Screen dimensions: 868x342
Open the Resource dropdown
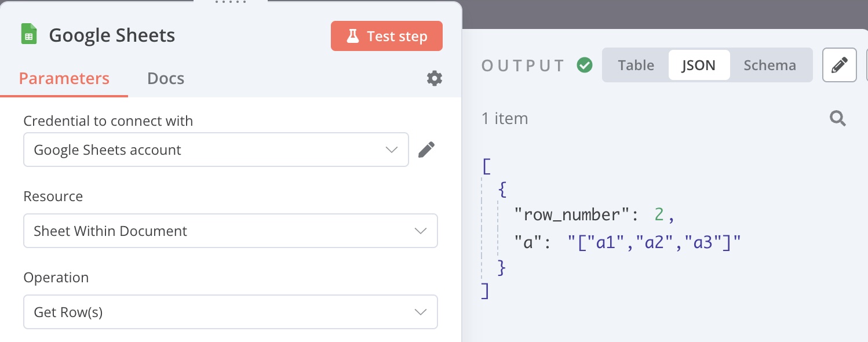(231, 231)
